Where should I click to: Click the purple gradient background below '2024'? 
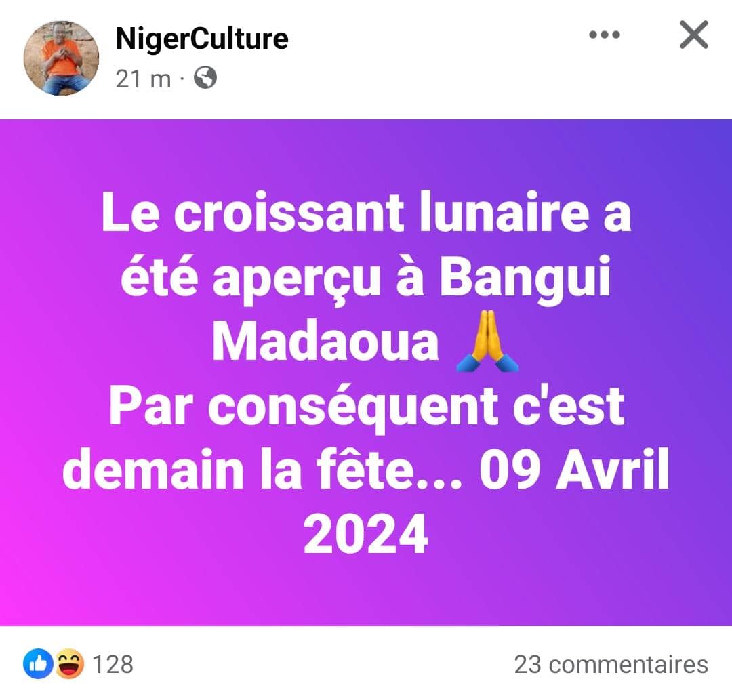pos(366,590)
